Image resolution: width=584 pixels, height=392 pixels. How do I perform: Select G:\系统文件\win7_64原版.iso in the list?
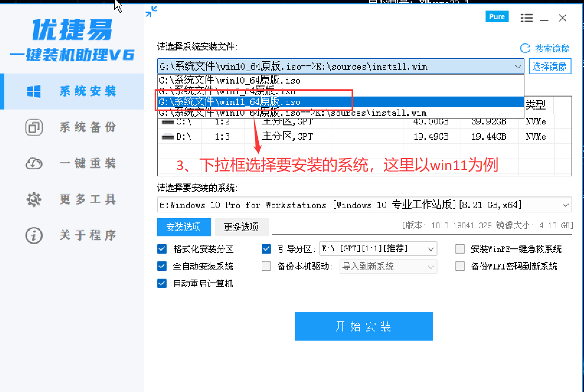[x=341, y=91]
